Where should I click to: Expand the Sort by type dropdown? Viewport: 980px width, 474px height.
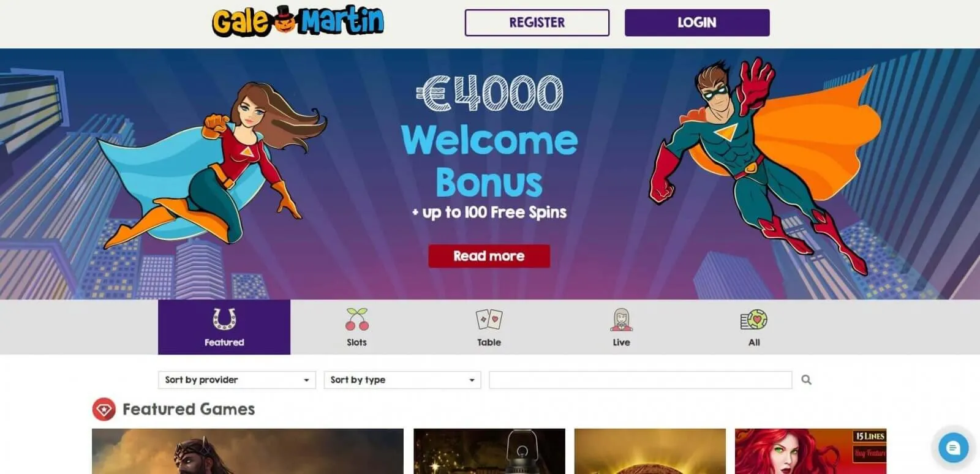click(x=402, y=380)
